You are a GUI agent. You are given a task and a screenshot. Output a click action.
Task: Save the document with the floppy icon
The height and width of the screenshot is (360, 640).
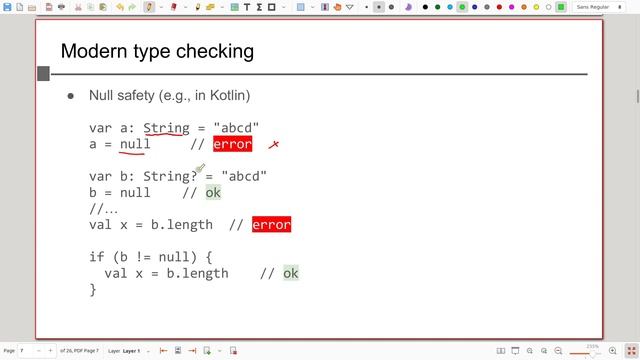[x=7, y=7]
